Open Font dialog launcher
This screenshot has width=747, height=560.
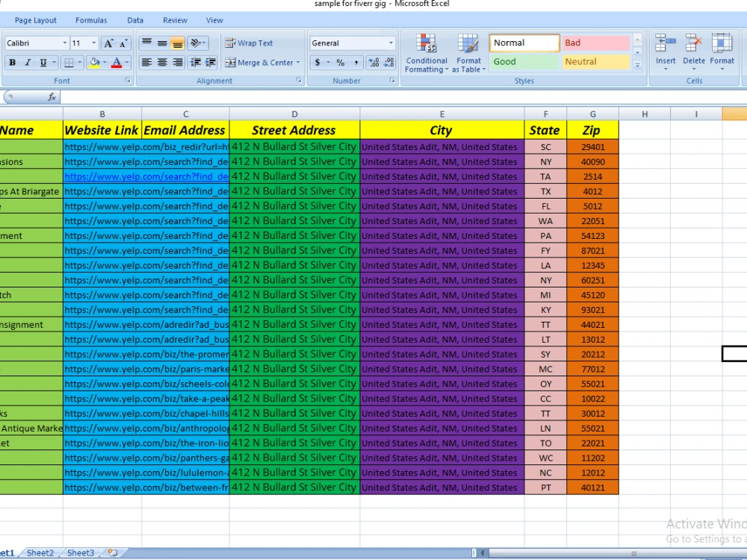click(128, 81)
